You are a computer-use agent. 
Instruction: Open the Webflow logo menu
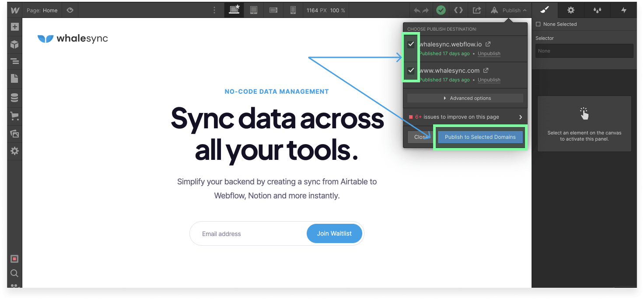click(14, 10)
